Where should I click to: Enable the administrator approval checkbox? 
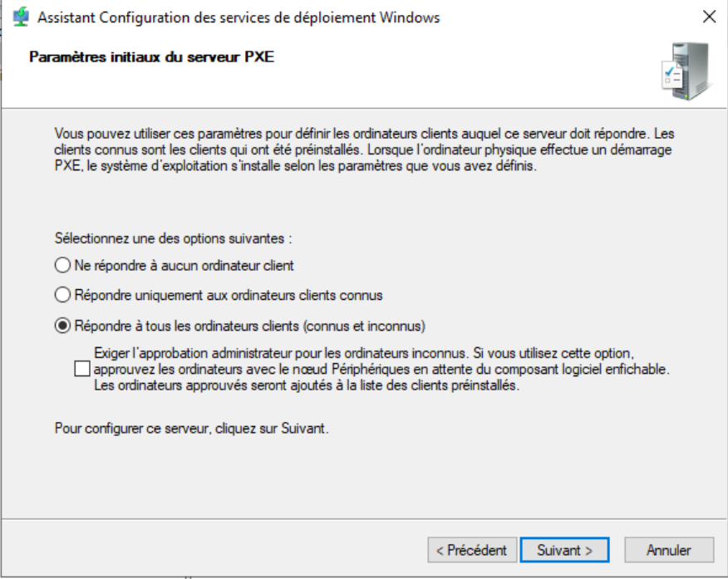click(81, 369)
